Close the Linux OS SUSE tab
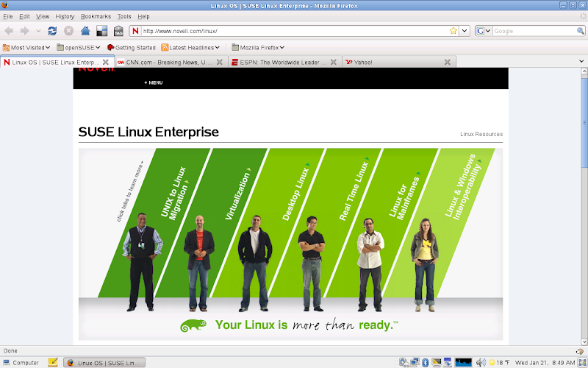This screenshot has height=368, width=588. coord(106,62)
